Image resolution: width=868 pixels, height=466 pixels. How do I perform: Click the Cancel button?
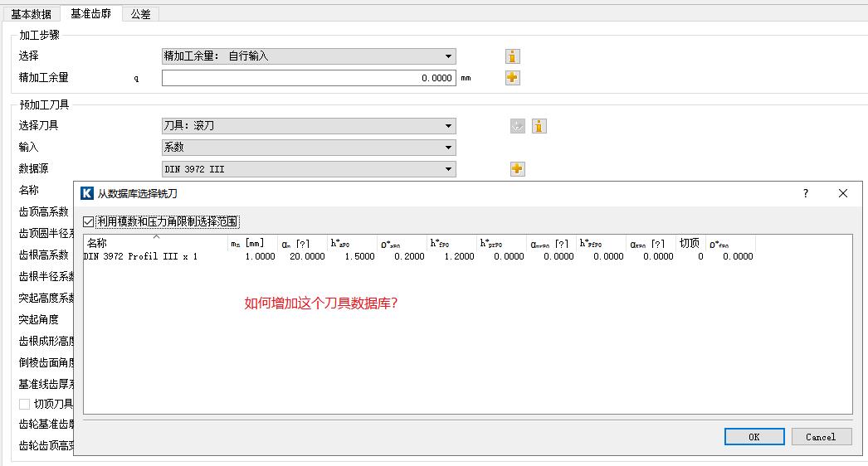click(821, 437)
